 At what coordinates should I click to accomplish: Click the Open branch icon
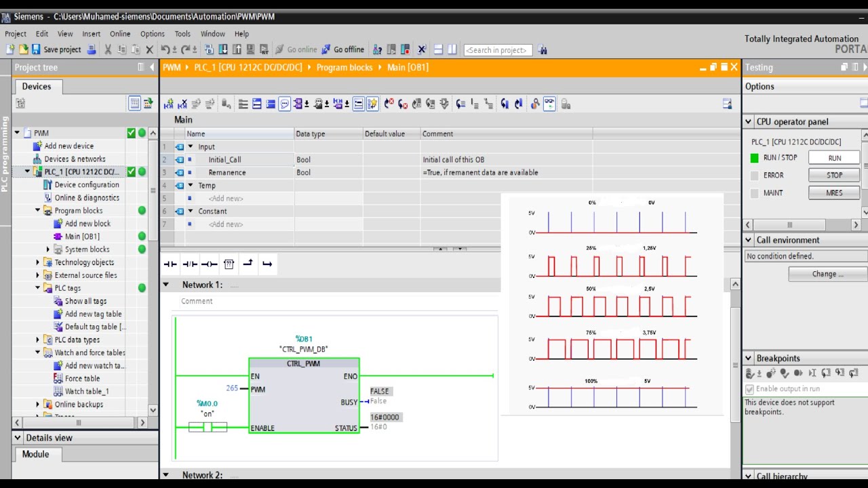click(248, 264)
